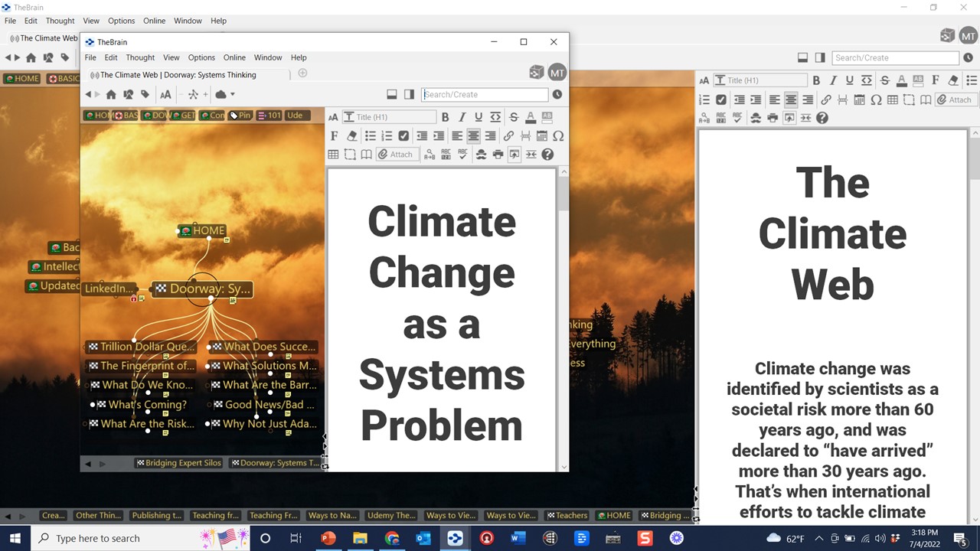
Task: Show hidden system tray icons
Action: click(x=820, y=538)
